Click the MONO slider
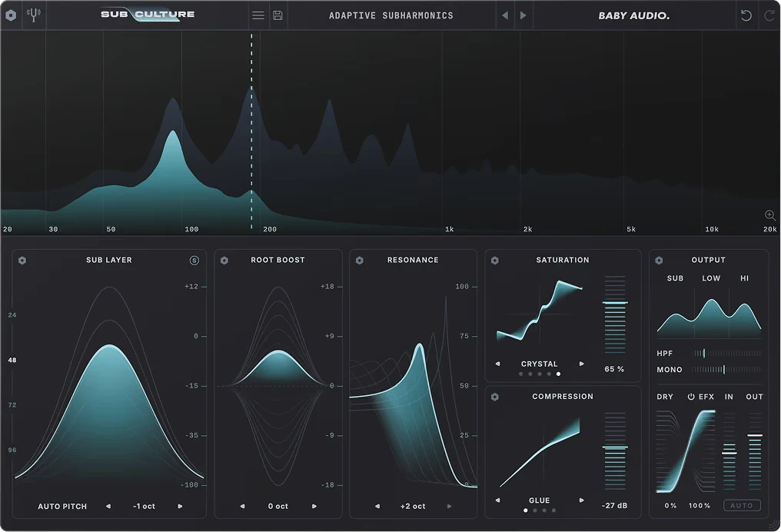 (727, 370)
